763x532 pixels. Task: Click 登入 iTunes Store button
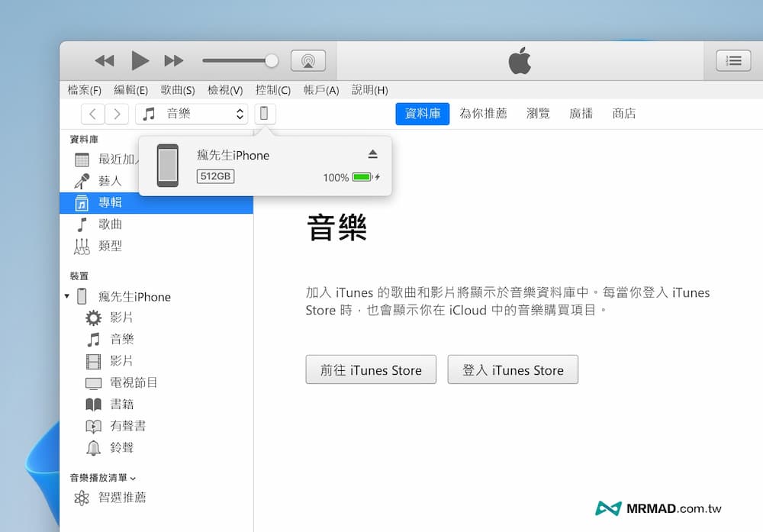pos(513,370)
